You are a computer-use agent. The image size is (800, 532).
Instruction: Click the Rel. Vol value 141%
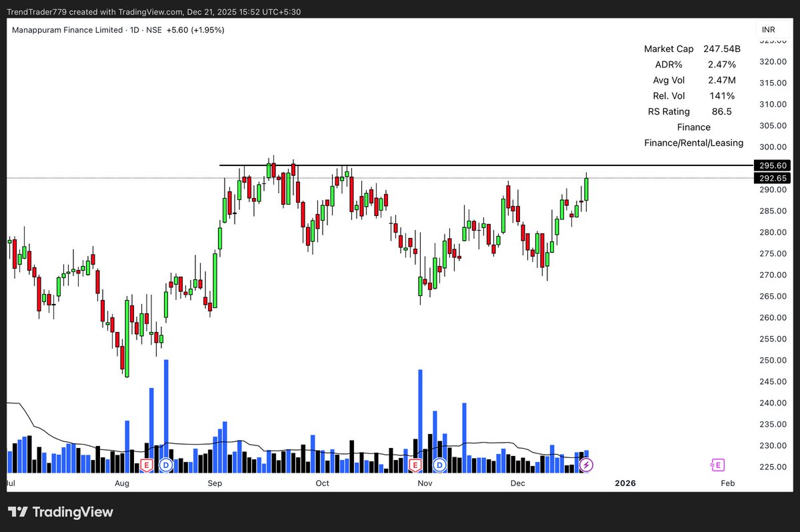721,96
